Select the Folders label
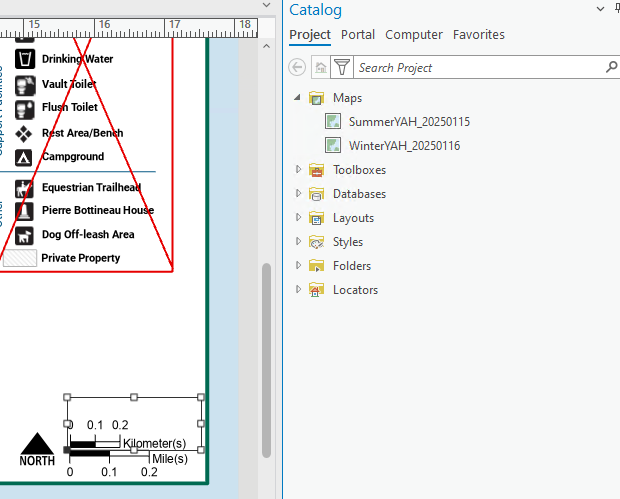The width and height of the screenshot is (620, 499). pyautogui.click(x=352, y=266)
